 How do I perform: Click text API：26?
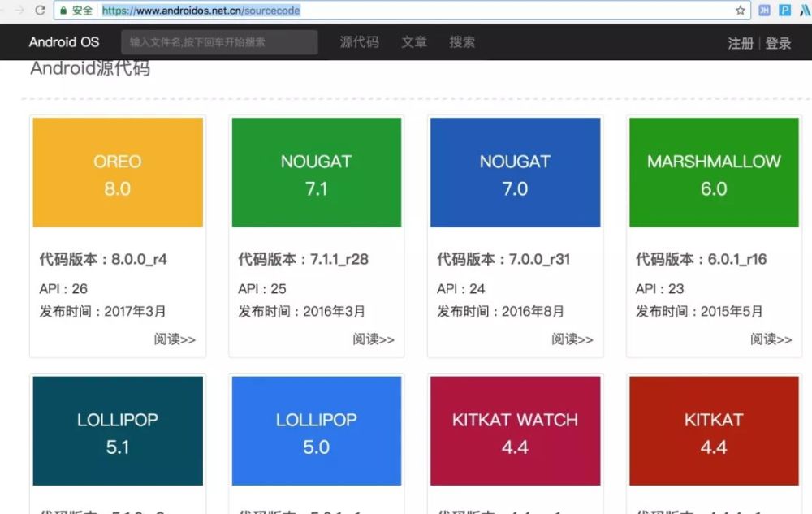63,288
